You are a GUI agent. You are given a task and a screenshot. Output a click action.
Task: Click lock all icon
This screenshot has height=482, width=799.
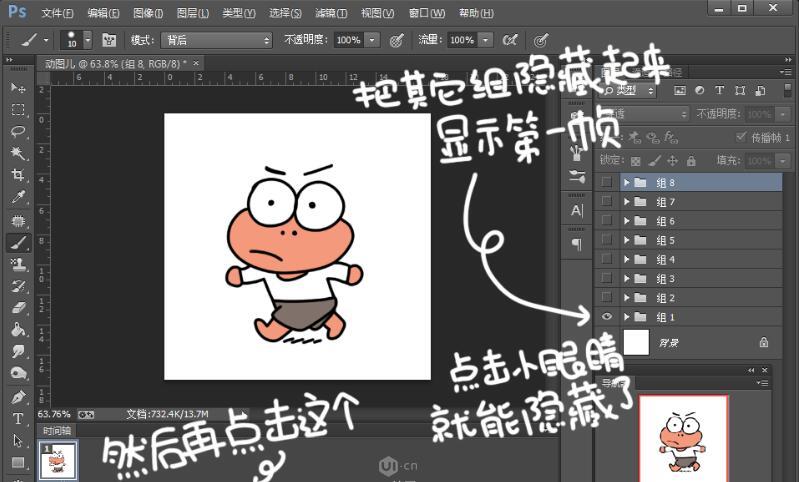click(691, 161)
